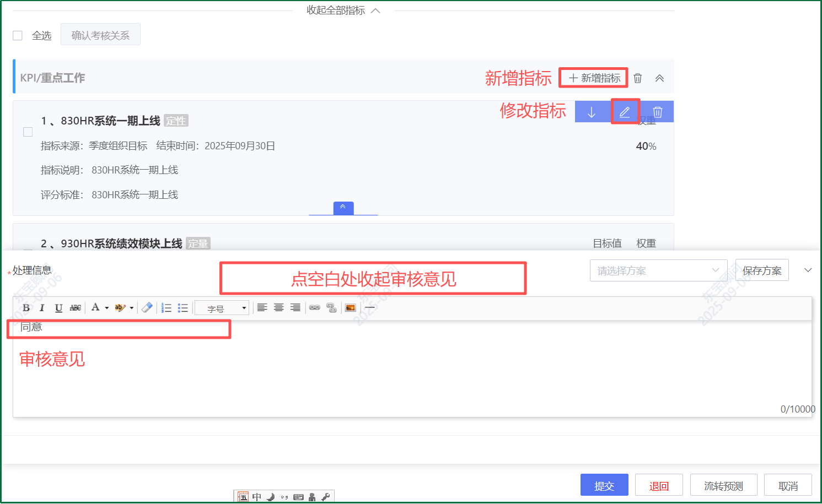
Task: Click the insert hyperlink icon
Action: [315, 308]
